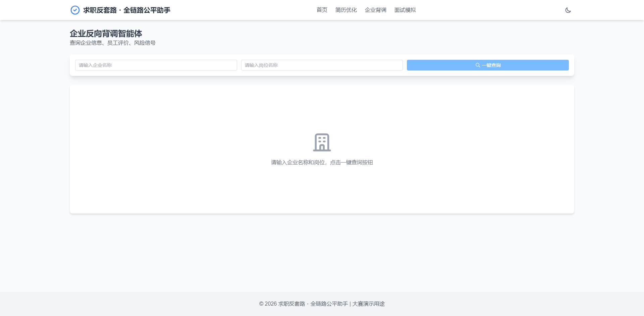Click the 大赛演示用途 text in the footer

(368, 304)
